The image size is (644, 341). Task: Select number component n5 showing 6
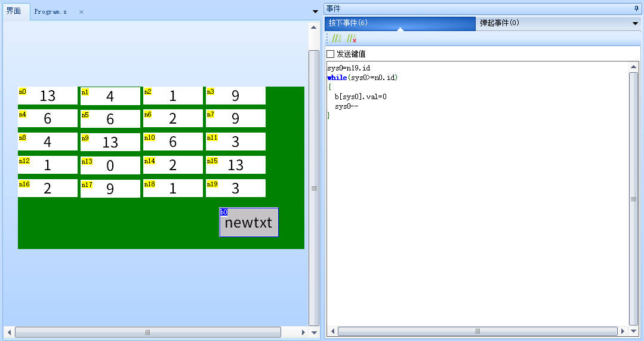[x=110, y=119]
